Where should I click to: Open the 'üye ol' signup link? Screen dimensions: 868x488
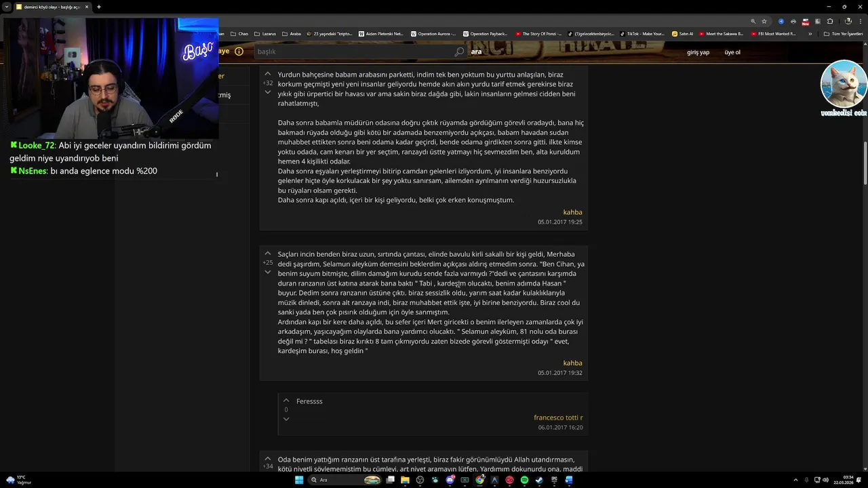pyautogui.click(x=732, y=52)
